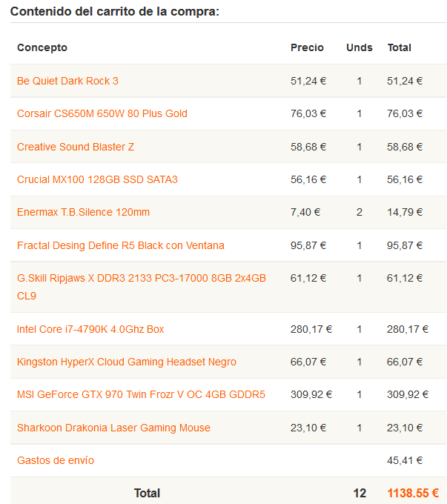Click Intel Core i7-4790K 4.0Ghz Box
Viewport: 447px width, 504px height.
point(90,329)
